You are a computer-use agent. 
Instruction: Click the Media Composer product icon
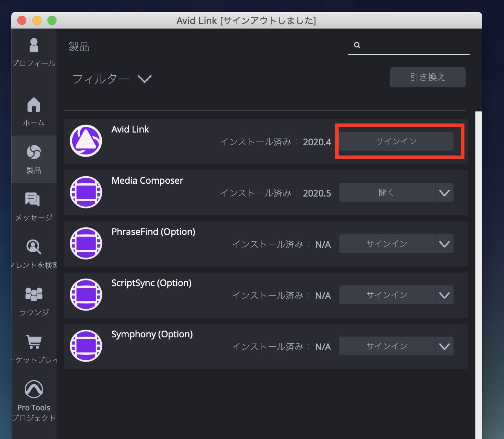(86, 192)
